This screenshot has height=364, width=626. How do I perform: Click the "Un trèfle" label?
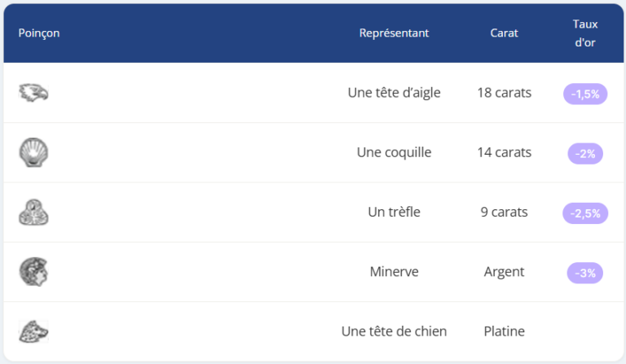[x=394, y=212]
